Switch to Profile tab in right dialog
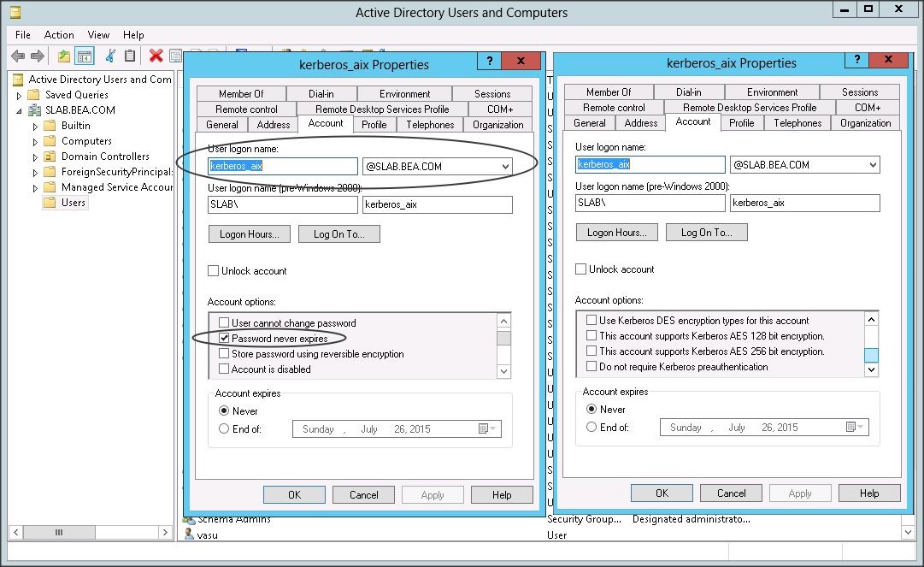The image size is (924, 567). pos(741,122)
